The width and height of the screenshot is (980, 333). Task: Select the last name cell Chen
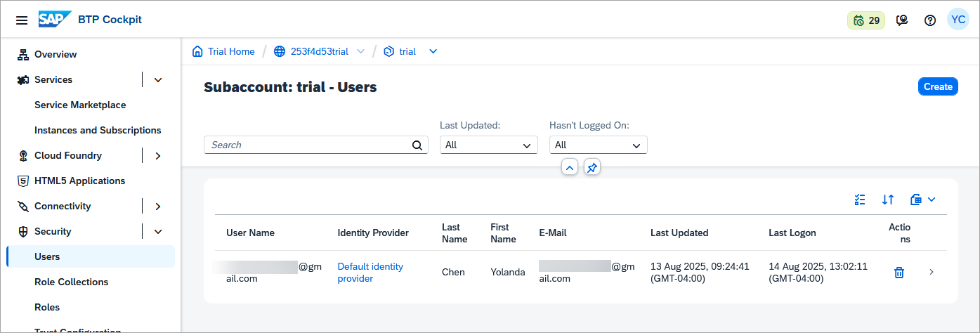click(x=453, y=272)
